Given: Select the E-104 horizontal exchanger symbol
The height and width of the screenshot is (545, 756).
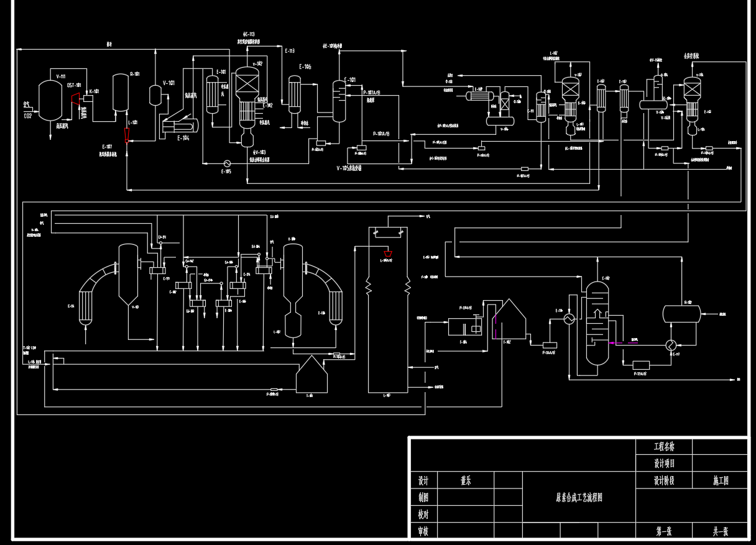Looking at the screenshot, I should click(x=180, y=126).
